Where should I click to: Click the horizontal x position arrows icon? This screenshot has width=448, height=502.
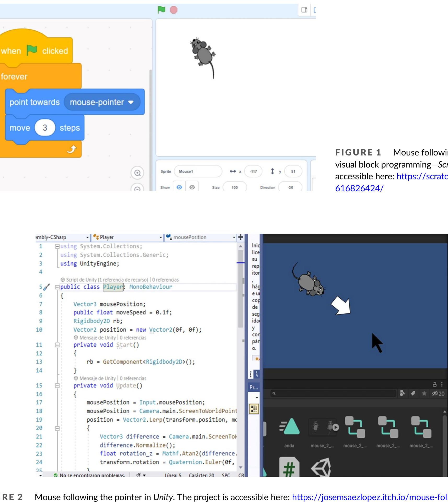(x=233, y=171)
